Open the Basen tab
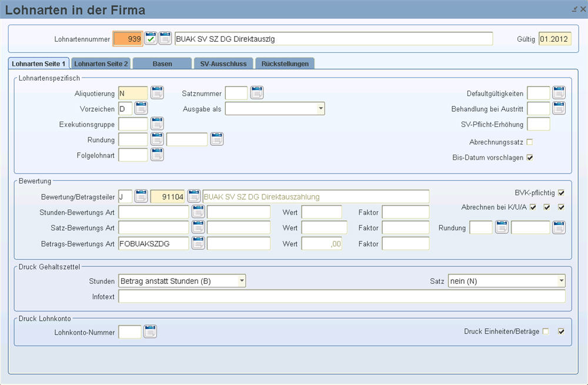The image size is (588, 385). [162, 63]
